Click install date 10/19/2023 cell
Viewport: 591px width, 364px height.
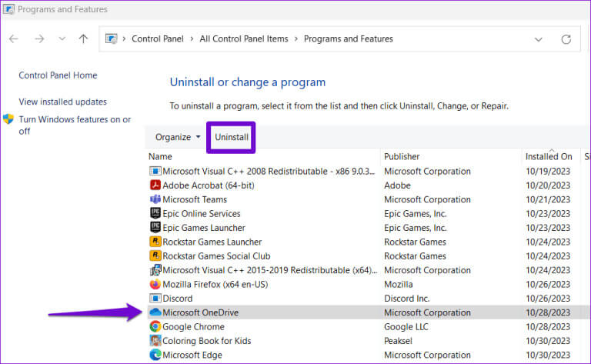pos(548,171)
